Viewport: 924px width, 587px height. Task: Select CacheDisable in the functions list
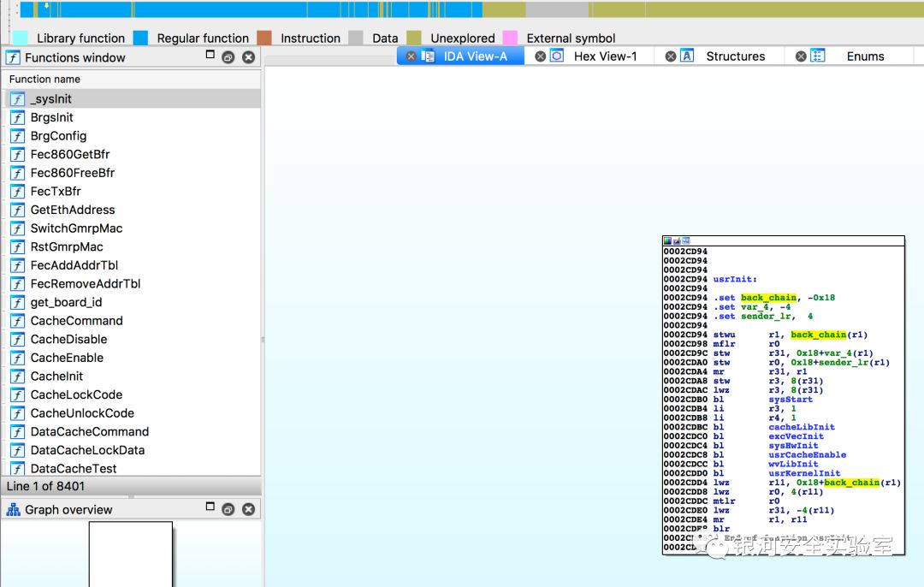[132, 340]
